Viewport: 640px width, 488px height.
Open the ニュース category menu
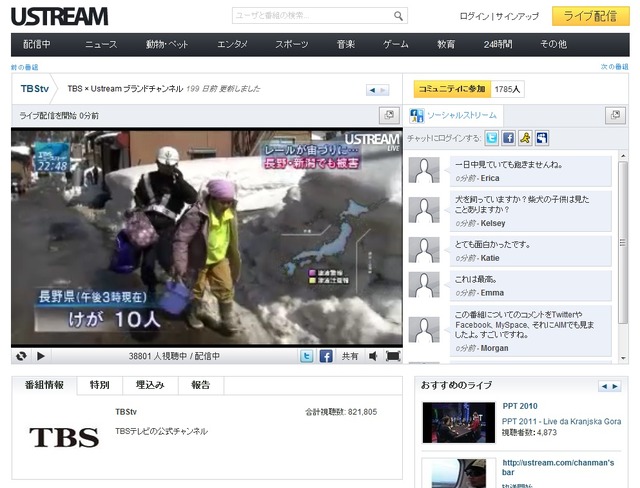pyautogui.click(x=101, y=45)
